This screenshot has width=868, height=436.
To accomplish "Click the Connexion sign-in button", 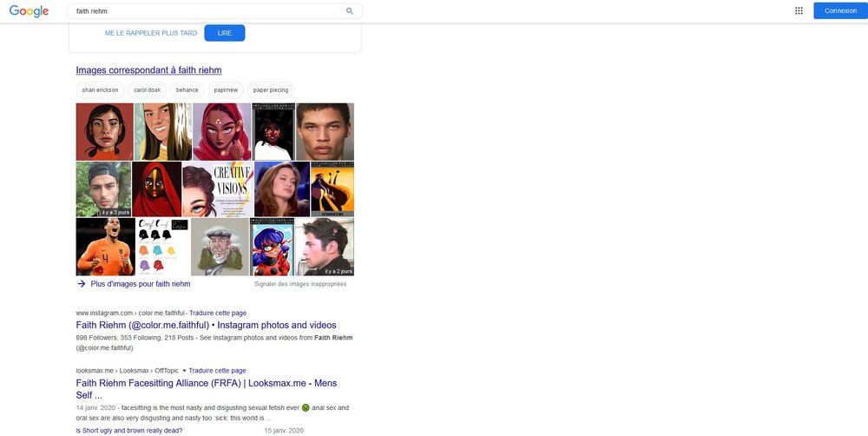I will (x=840, y=10).
